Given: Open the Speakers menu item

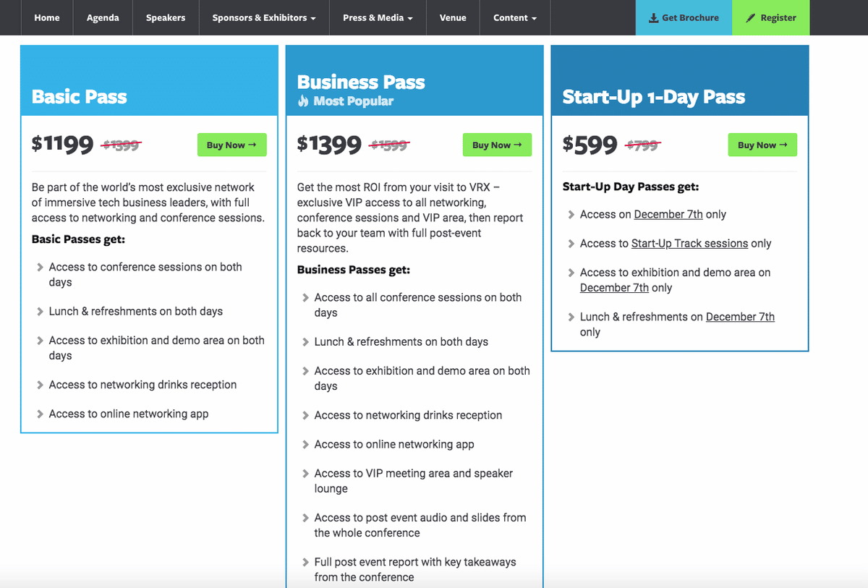Looking at the screenshot, I should coord(166,18).
